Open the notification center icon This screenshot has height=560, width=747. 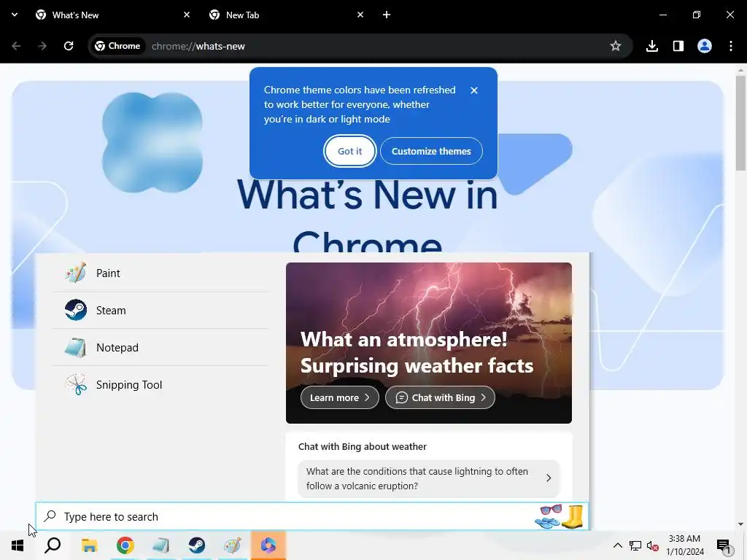[x=724, y=545]
